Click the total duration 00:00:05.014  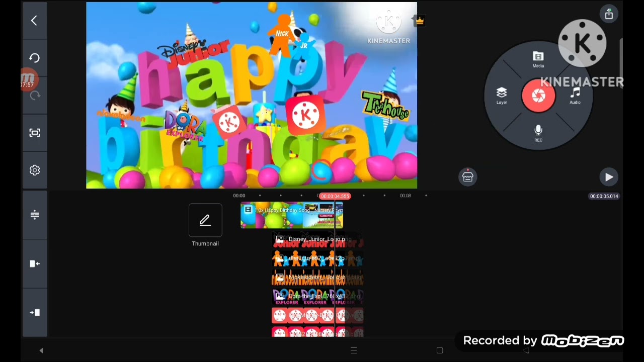coord(604,196)
